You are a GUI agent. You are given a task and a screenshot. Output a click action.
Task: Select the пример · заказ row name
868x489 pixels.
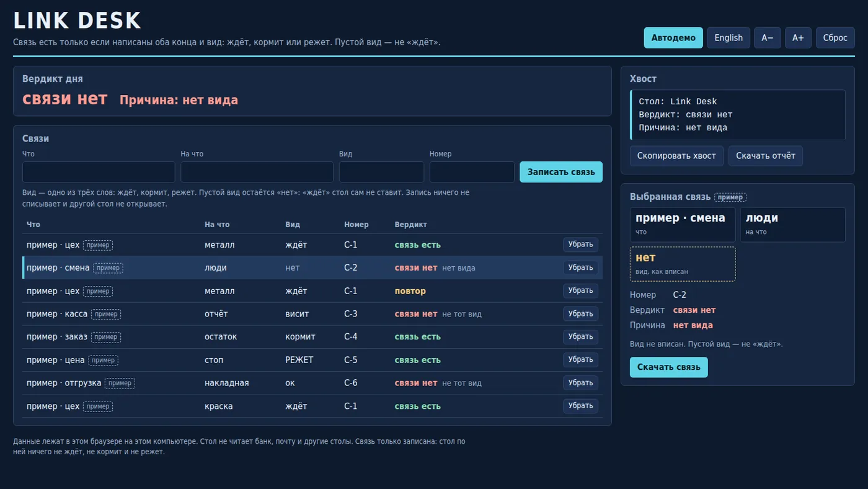57,337
